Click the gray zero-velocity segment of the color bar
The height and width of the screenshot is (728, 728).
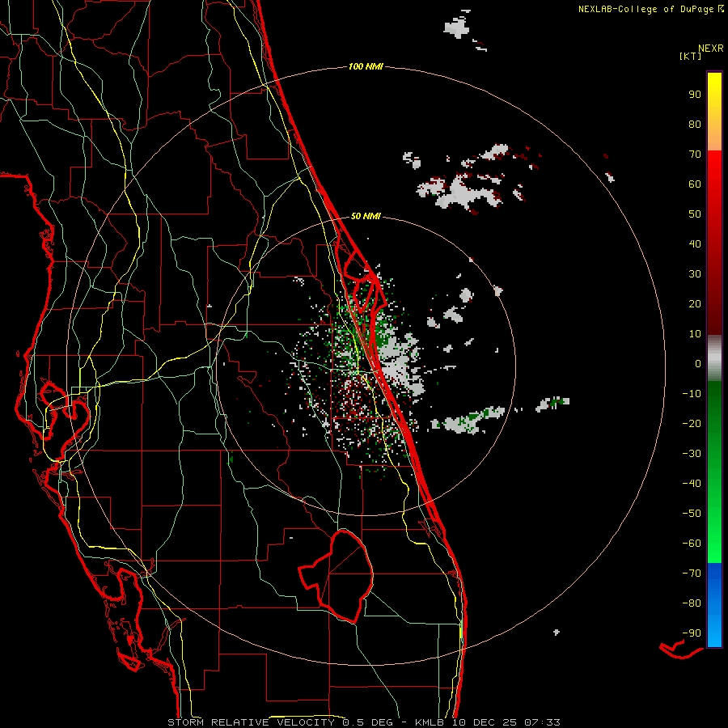714,358
